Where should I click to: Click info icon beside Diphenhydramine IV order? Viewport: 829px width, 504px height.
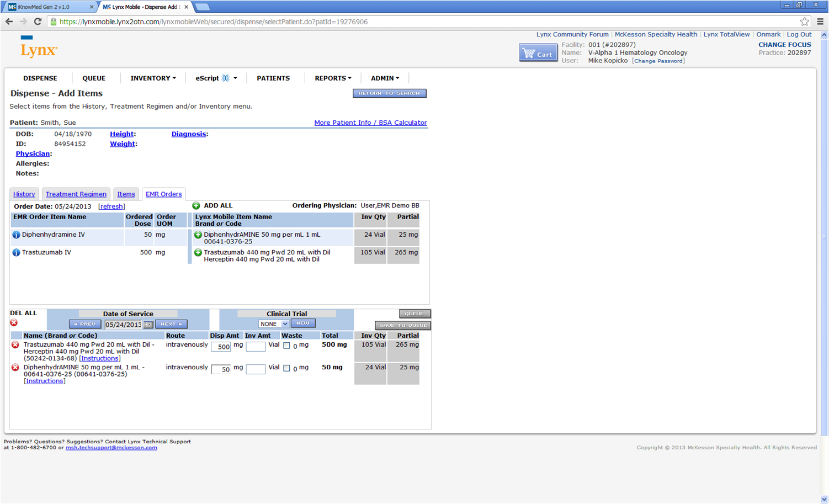click(16, 234)
